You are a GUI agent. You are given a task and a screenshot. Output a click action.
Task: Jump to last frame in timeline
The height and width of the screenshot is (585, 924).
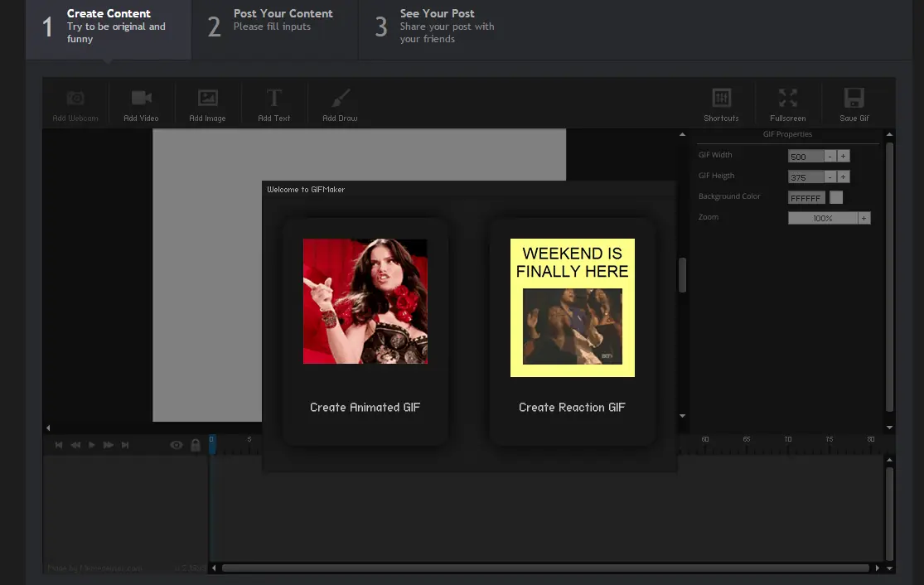[x=125, y=445]
